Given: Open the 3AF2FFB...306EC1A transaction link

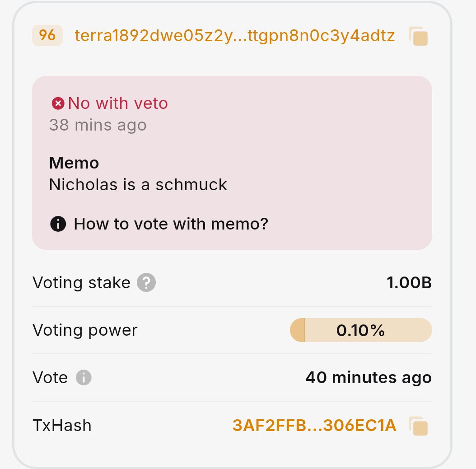Looking at the screenshot, I should pos(314,425).
